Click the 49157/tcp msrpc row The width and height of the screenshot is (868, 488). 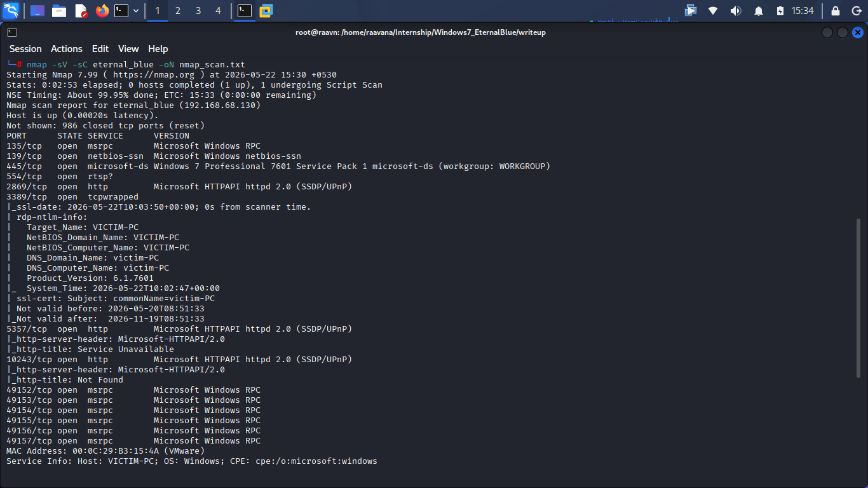(133, 441)
